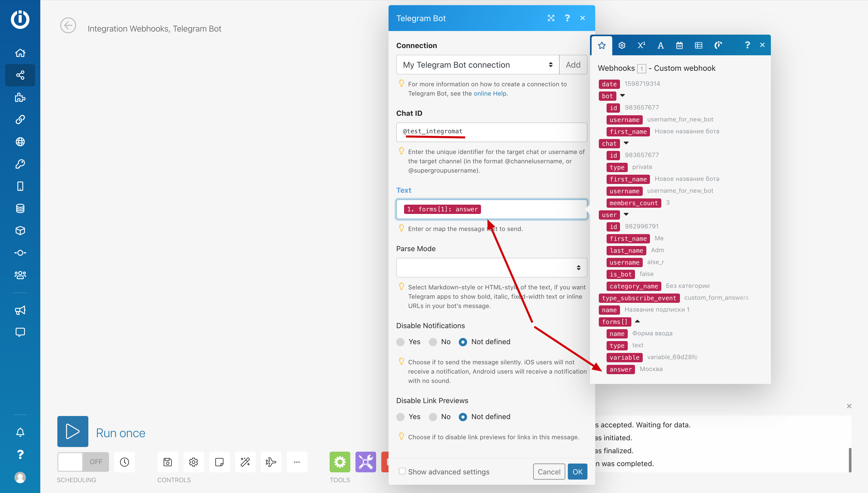This screenshot has width=868, height=493.
Task: Click the Add connection button
Action: coord(573,65)
